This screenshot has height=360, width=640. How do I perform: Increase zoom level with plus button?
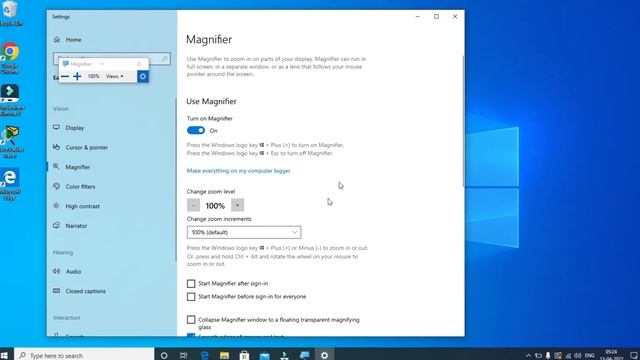click(238, 205)
